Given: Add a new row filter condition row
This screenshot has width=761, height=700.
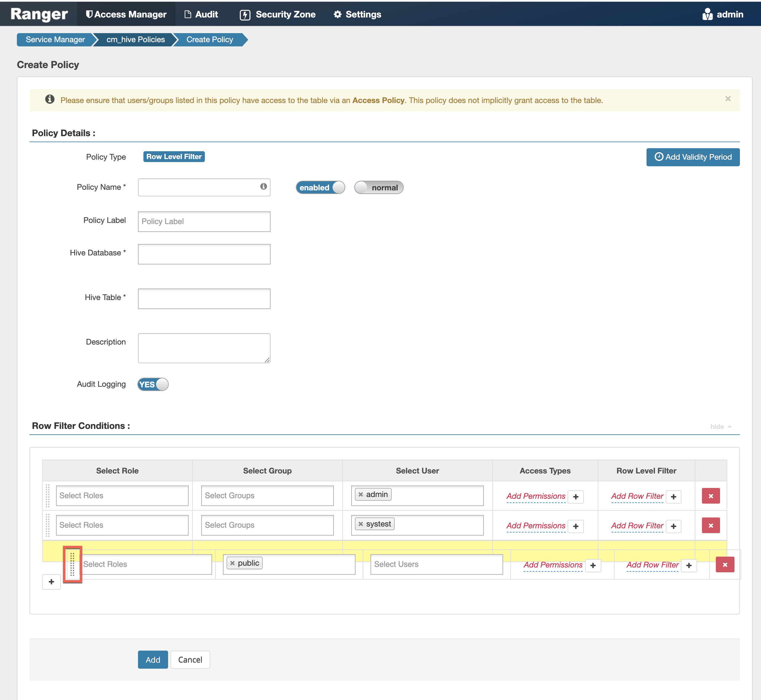Looking at the screenshot, I should [52, 582].
